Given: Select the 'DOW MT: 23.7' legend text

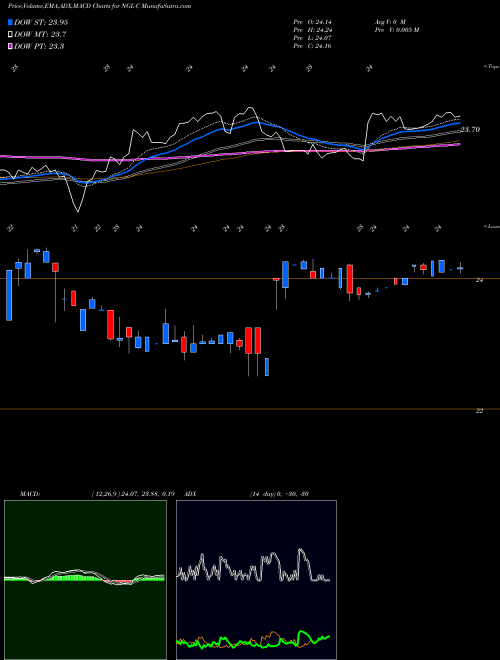Looking at the screenshot, I should pyautogui.click(x=40, y=34).
